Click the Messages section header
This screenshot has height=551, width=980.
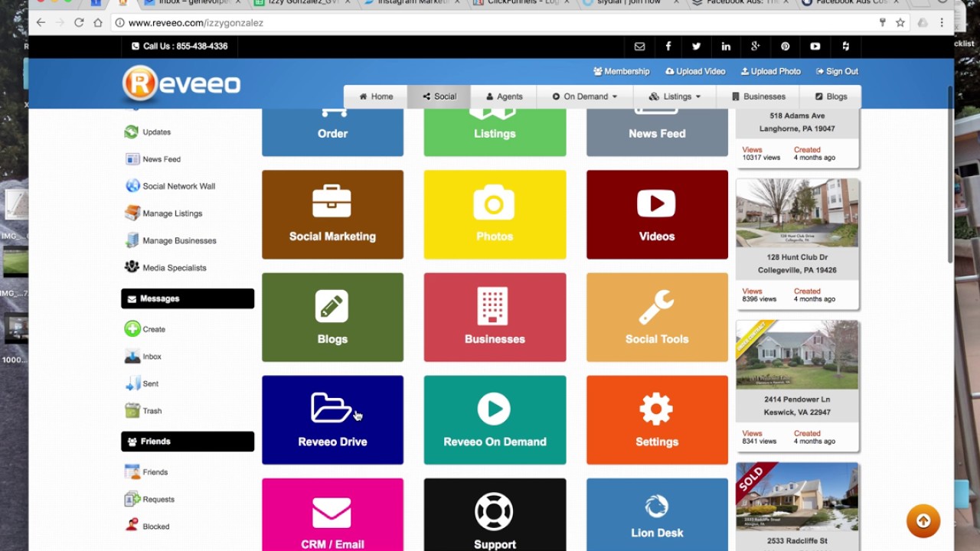point(188,298)
